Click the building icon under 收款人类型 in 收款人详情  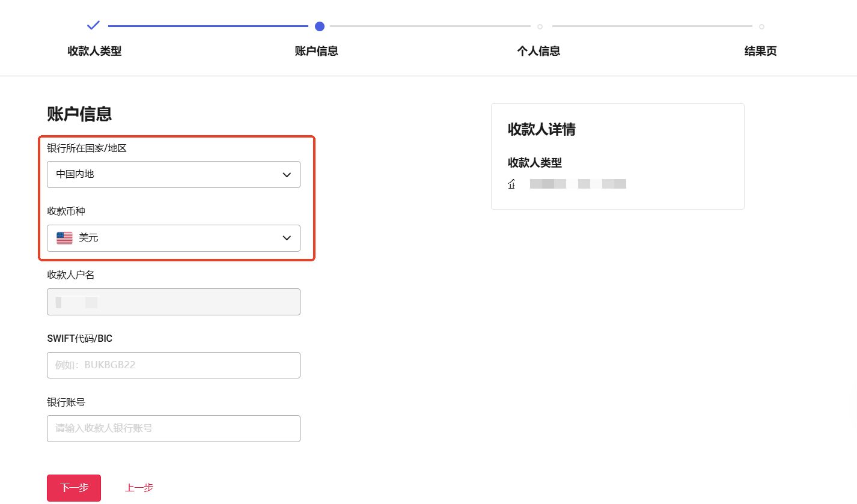point(511,184)
